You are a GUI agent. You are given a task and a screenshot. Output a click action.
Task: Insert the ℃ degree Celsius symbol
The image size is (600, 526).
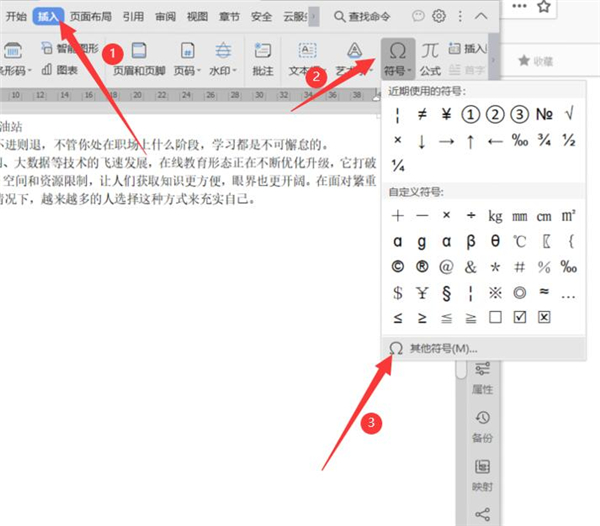[520, 241]
